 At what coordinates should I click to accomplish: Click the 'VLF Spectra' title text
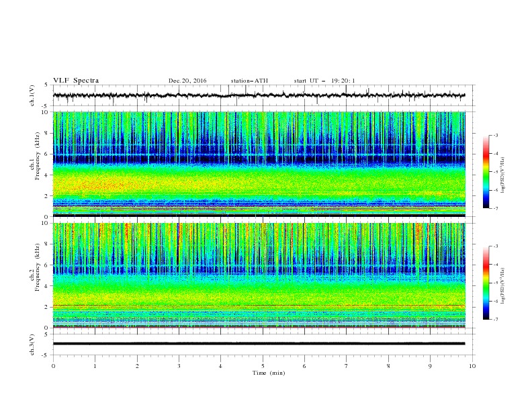click(x=76, y=81)
